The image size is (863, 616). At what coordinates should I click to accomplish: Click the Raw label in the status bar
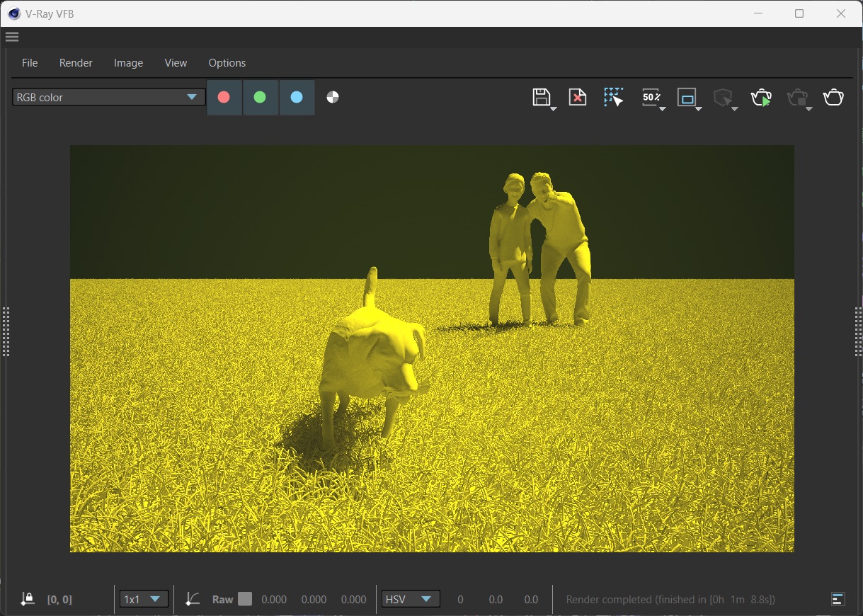point(222,600)
